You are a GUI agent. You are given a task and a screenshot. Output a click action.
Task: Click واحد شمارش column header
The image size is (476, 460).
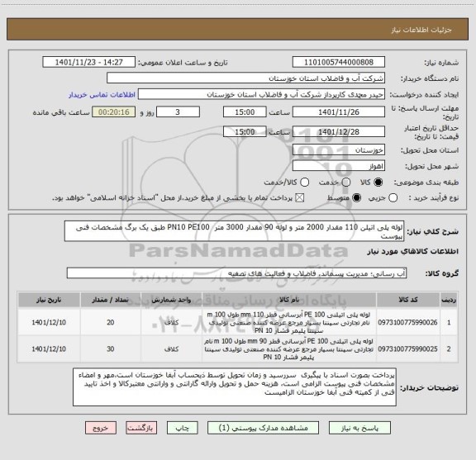(171, 300)
